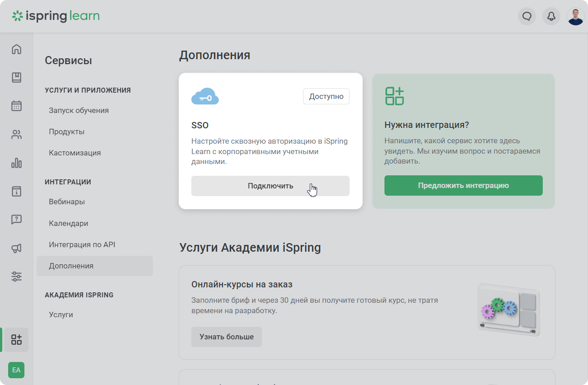Click the Нужна интеграция? heading

tap(427, 125)
